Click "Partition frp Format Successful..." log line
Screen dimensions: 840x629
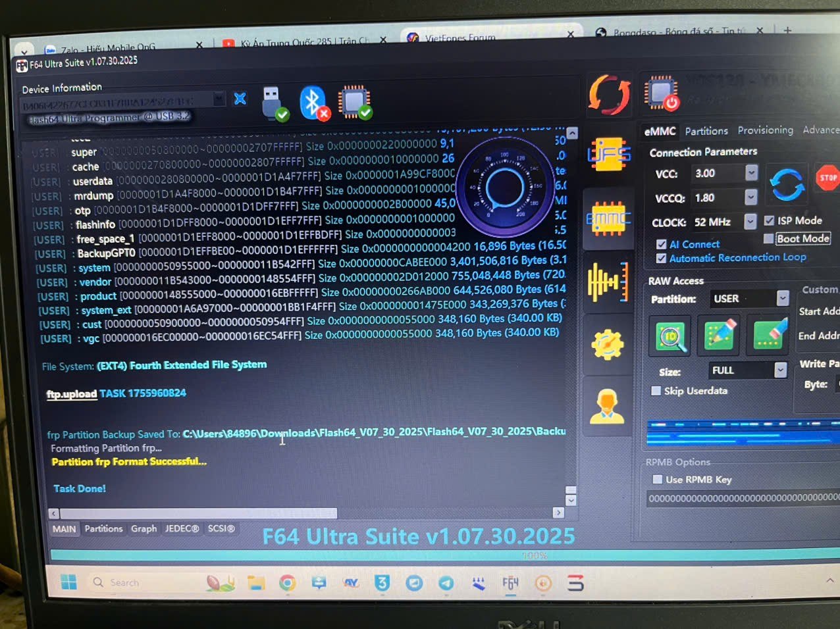129,462
